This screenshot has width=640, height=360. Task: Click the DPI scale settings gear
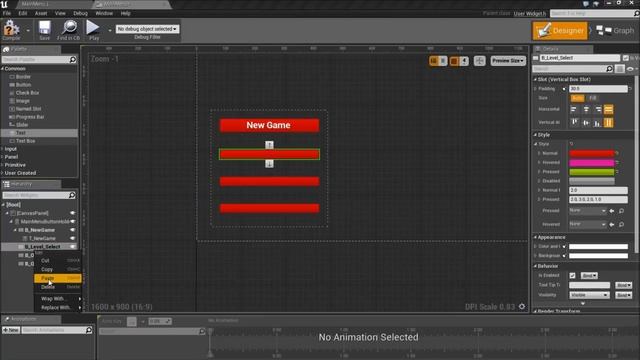[522, 307]
